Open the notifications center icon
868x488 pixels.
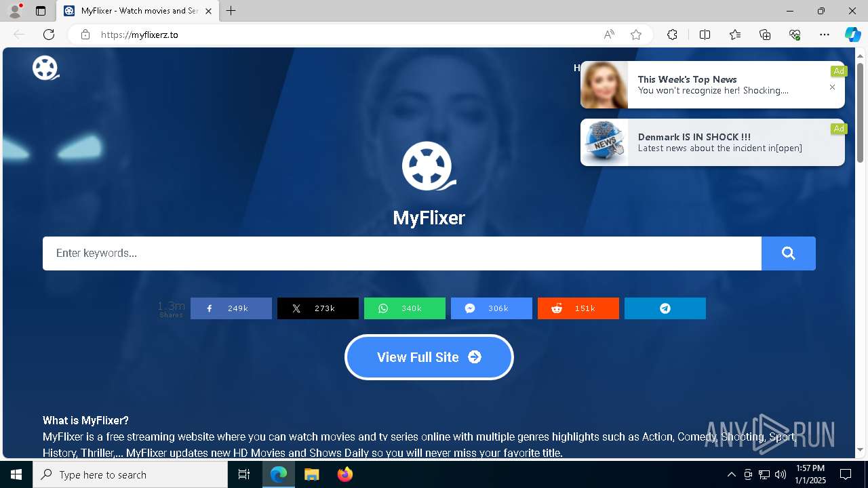click(846, 474)
